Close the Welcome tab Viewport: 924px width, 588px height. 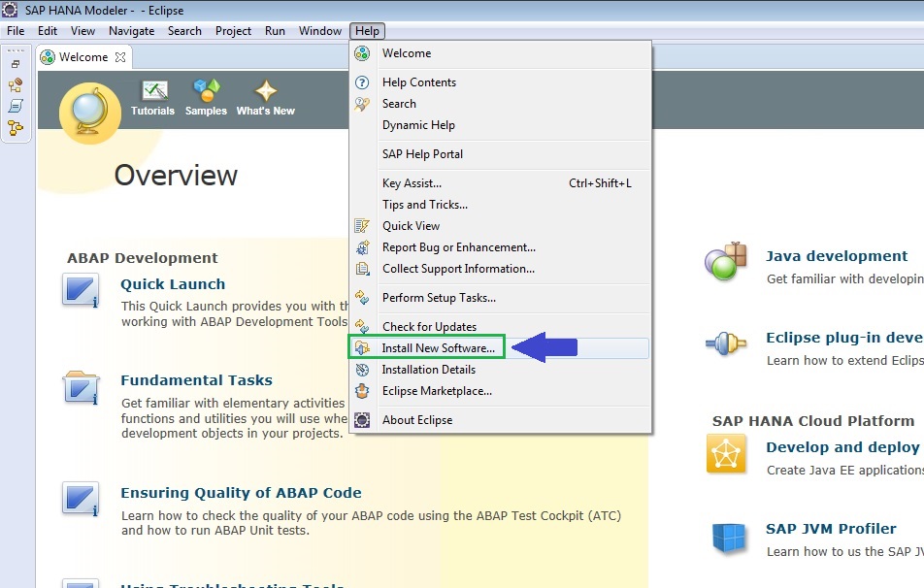pyautogui.click(x=120, y=57)
